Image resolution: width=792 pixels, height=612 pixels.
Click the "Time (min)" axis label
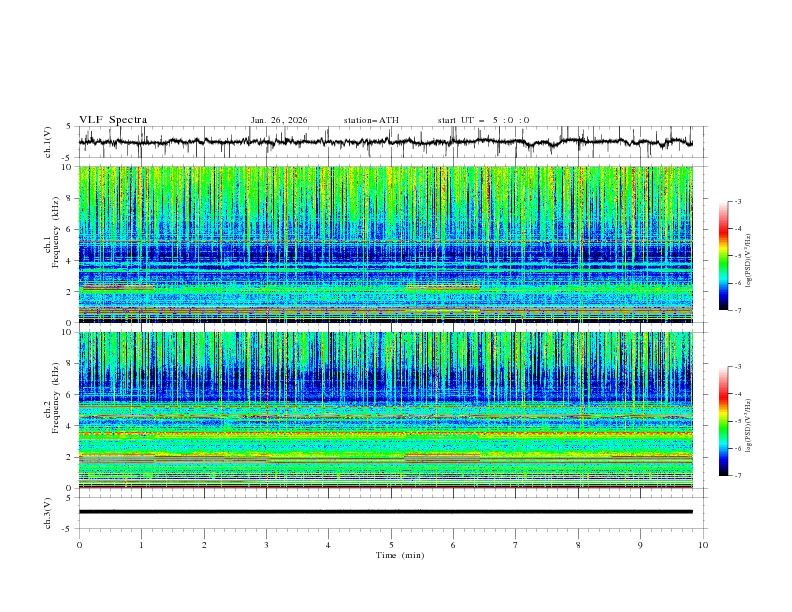pos(400,555)
